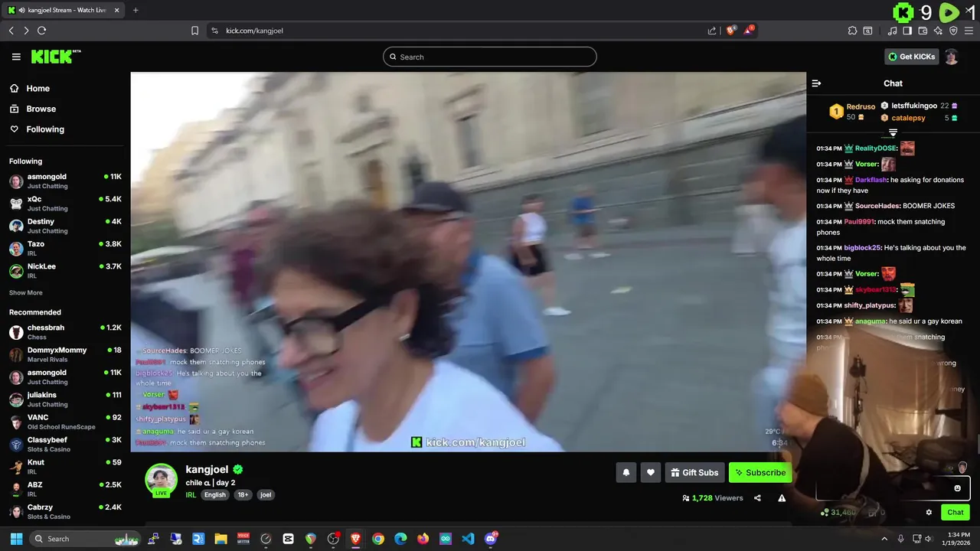Open the hamburger sidebar menu
This screenshot has width=980, height=551.
16,57
